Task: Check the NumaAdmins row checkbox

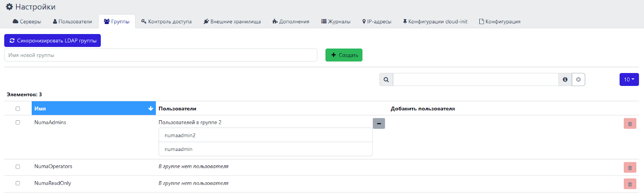Action: 18,122
